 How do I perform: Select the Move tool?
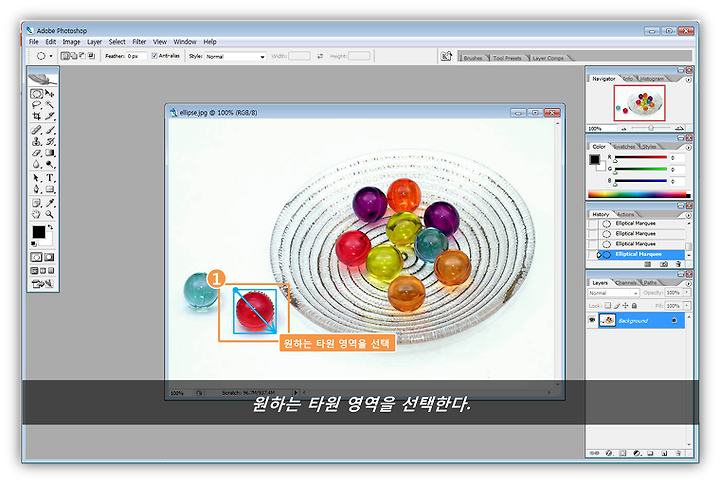click(50, 94)
